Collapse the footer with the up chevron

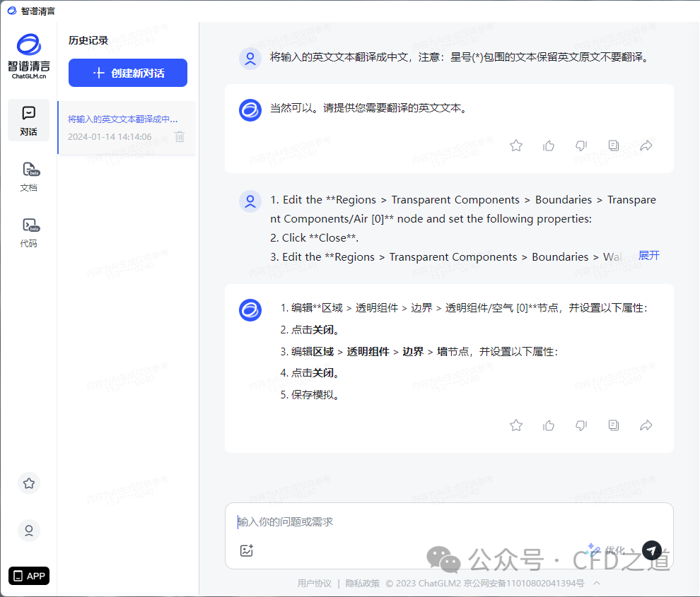(597, 583)
